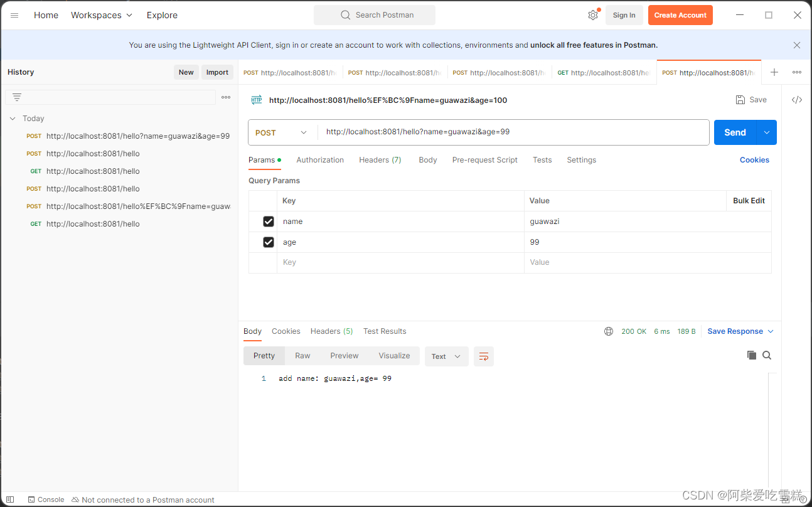This screenshot has height=507, width=812.
Task: Click the globe icon in the response bar
Action: (608, 331)
